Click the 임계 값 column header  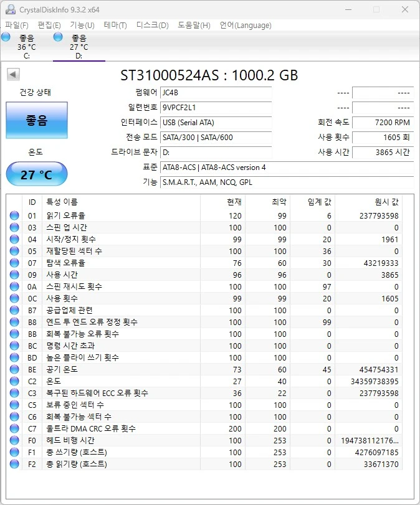(312, 202)
